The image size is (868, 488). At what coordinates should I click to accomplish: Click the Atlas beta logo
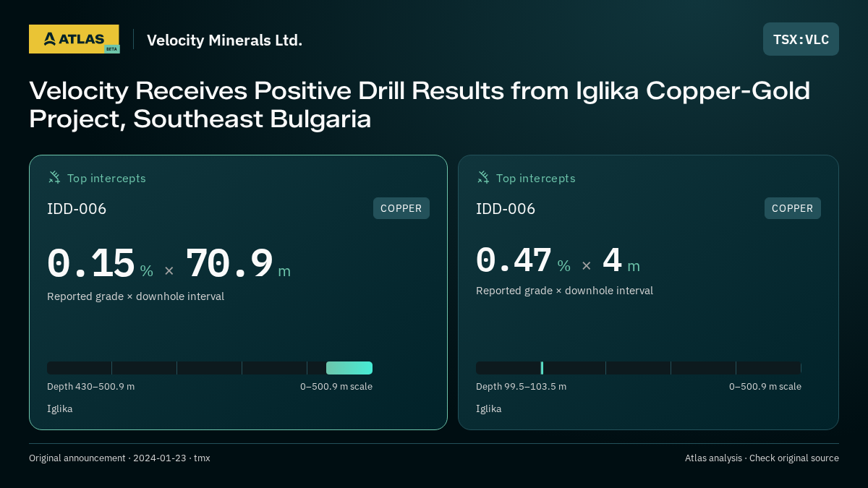point(74,39)
